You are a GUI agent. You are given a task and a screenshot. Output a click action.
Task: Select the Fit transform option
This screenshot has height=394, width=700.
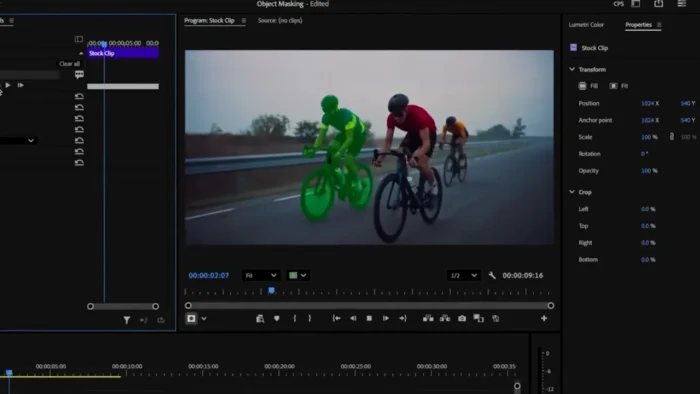pos(619,86)
